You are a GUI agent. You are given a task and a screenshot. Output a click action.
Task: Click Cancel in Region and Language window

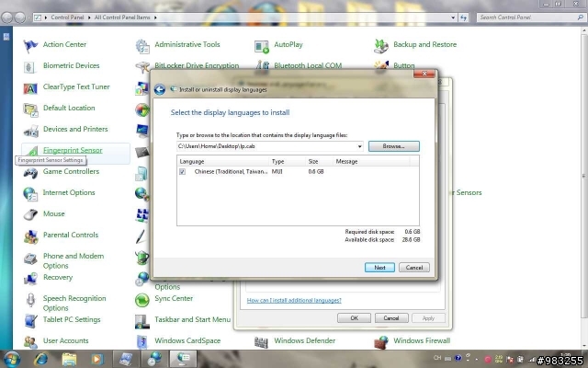pos(391,318)
